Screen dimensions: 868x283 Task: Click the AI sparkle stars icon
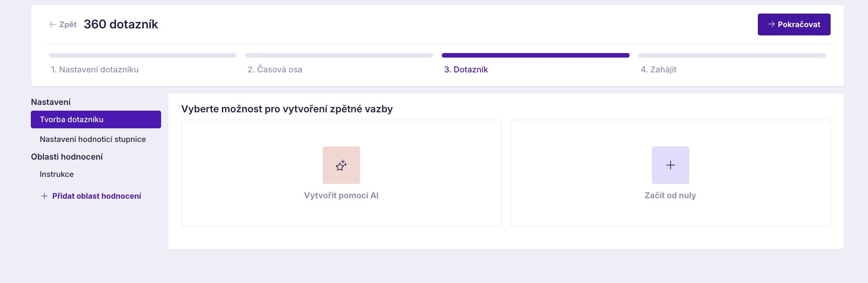pos(341,165)
